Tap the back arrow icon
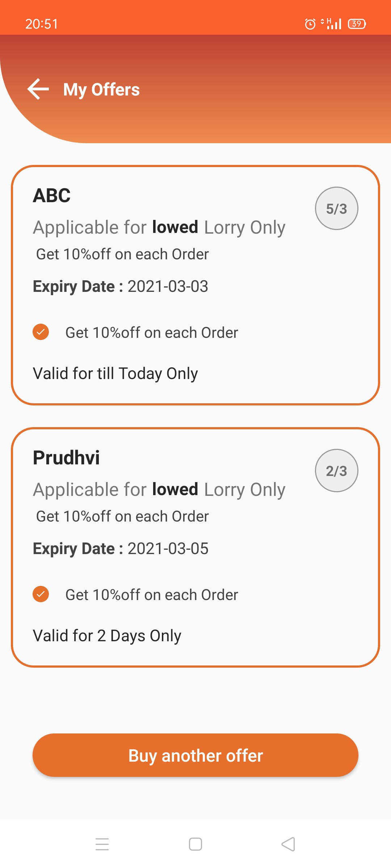The height and width of the screenshot is (868, 391). click(38, 89)
